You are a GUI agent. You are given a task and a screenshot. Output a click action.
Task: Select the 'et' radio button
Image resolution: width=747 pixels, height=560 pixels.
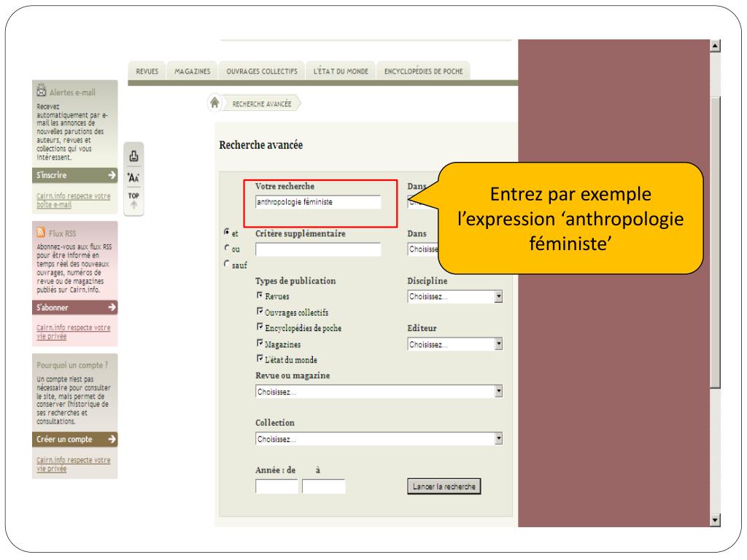tap(227, 232)
